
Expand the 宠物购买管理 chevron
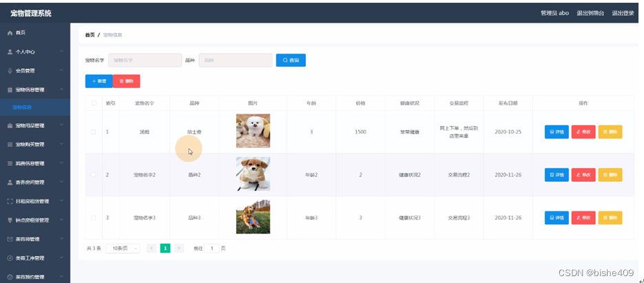[x=61, y=145]
